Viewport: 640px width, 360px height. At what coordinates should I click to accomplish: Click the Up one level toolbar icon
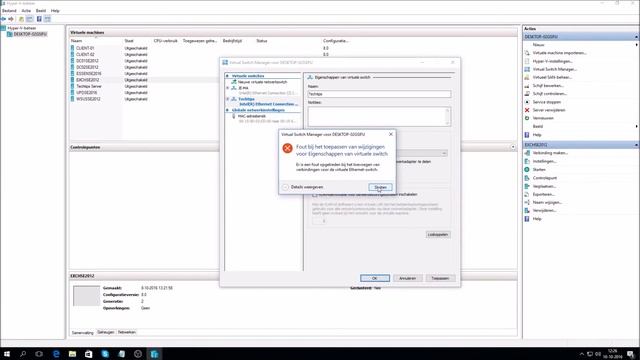pyautogui.click(x=22, y=19)
